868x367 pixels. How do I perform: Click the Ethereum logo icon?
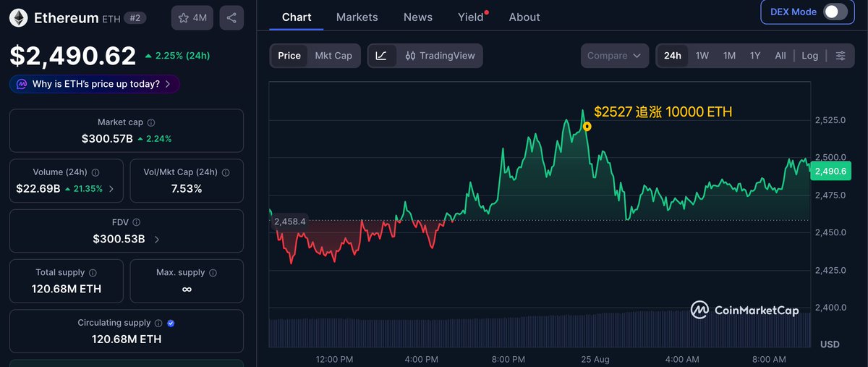coord(18,18)
